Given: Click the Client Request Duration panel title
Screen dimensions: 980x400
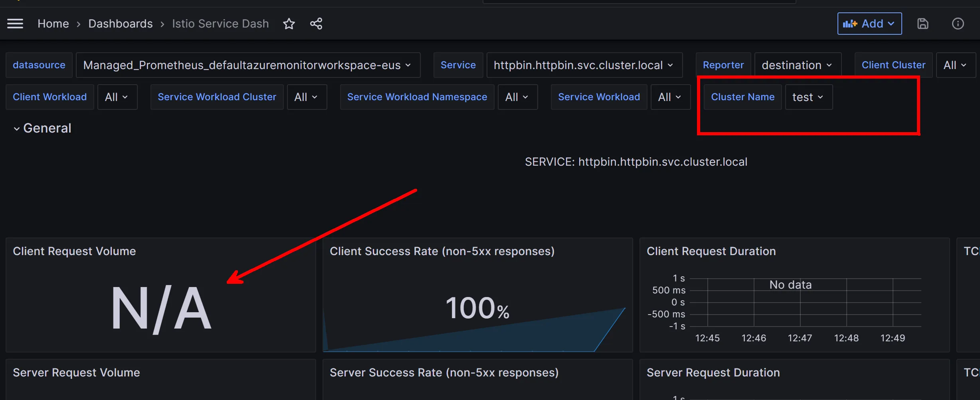Looking at the screenshot, I should click(x=711, y=251).
